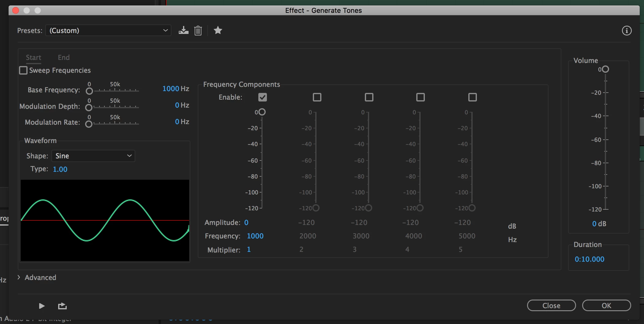This screenshot has width=644, height=324.
Task: Edit the waveform Type 1.00 value
Action: point(60,169)
